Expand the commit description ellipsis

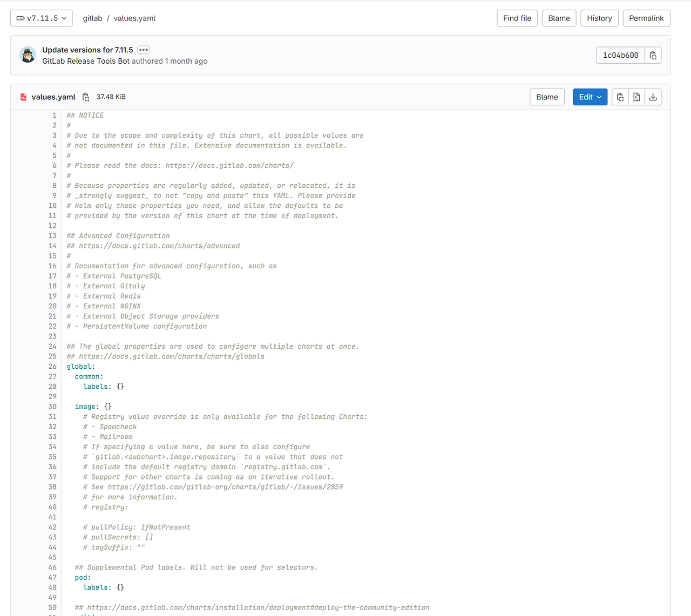coord(143,50)
